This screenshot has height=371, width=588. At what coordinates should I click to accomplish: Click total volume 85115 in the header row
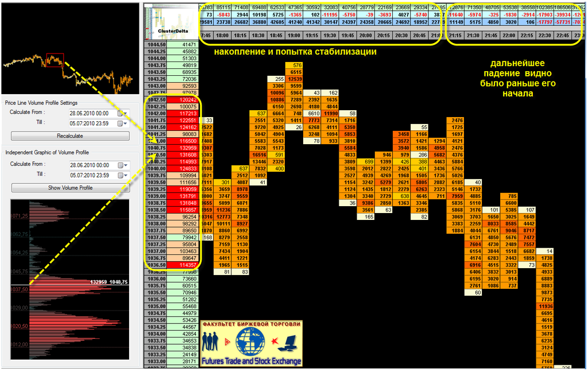coord(222,7)
